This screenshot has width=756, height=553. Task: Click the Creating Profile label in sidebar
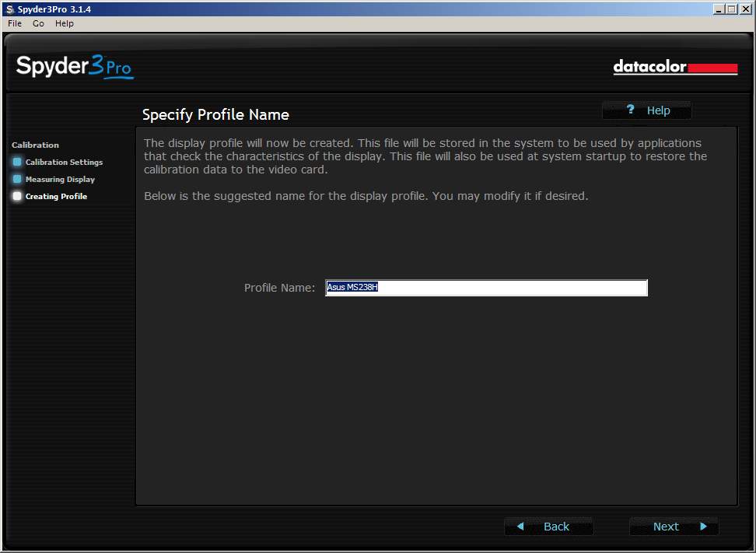[x=57, y=196]
